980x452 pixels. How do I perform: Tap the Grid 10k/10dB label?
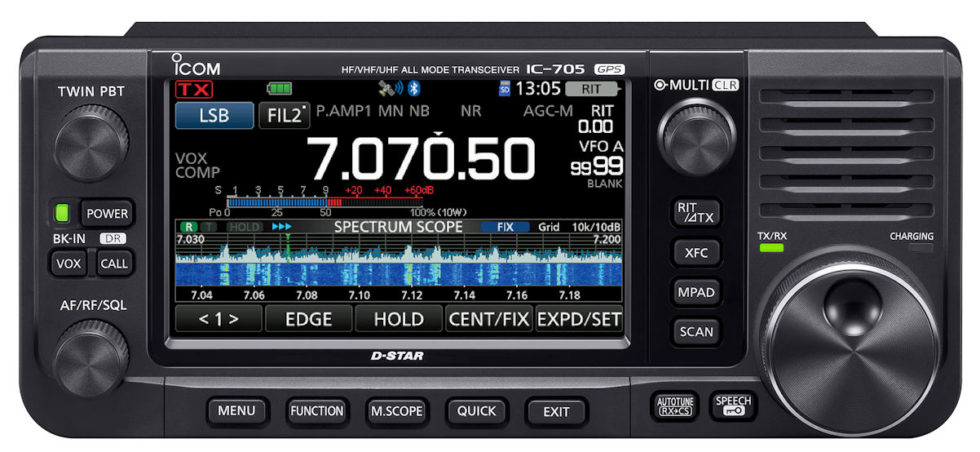tap(579, 227)
